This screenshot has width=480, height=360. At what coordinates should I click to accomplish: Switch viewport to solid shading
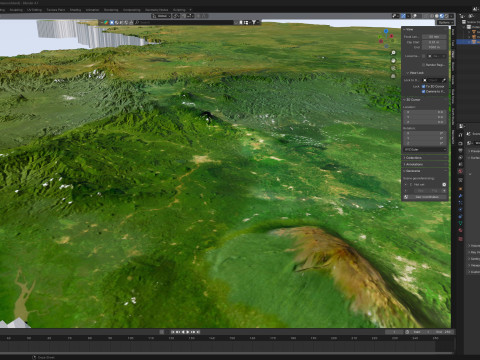[437, 16]
